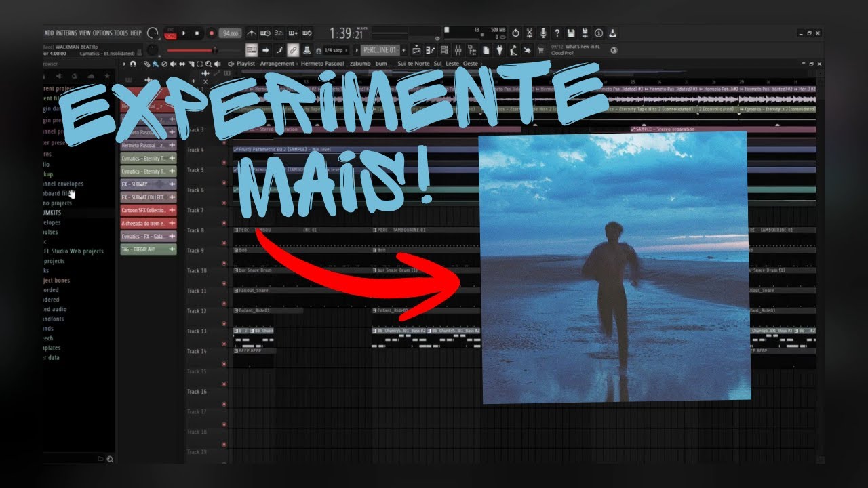Select the Select tool in Playlist

click(x=200, y=64)
